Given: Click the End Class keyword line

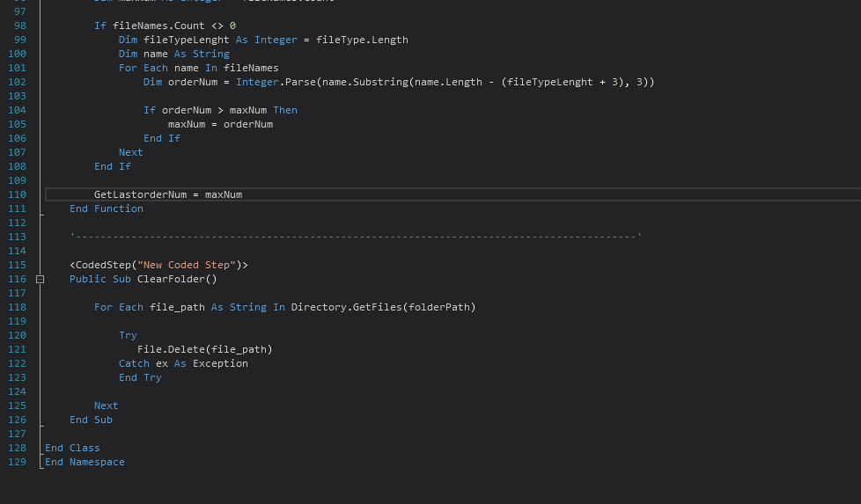Looking at the screenshot, I should point(72,448).
